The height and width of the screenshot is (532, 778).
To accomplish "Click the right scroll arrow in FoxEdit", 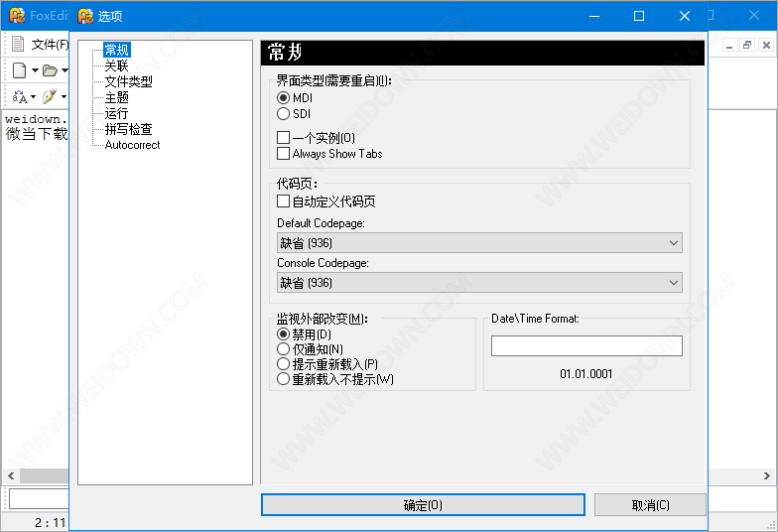I will (x=766, y=476).
